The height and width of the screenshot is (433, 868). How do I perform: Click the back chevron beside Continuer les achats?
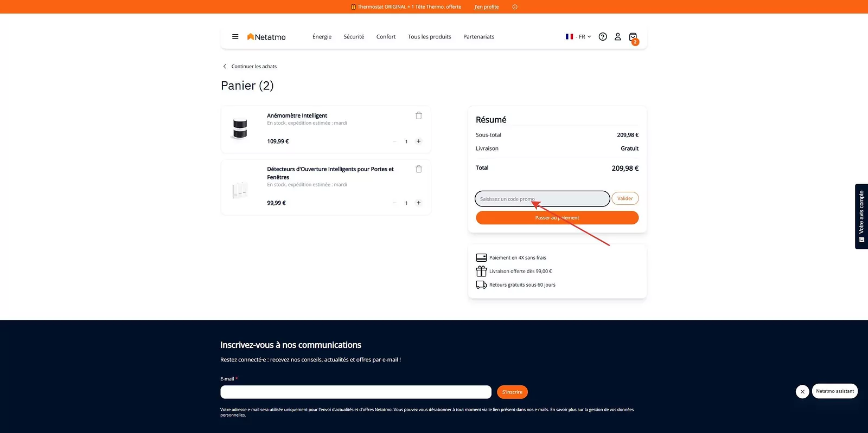[225, 67]
